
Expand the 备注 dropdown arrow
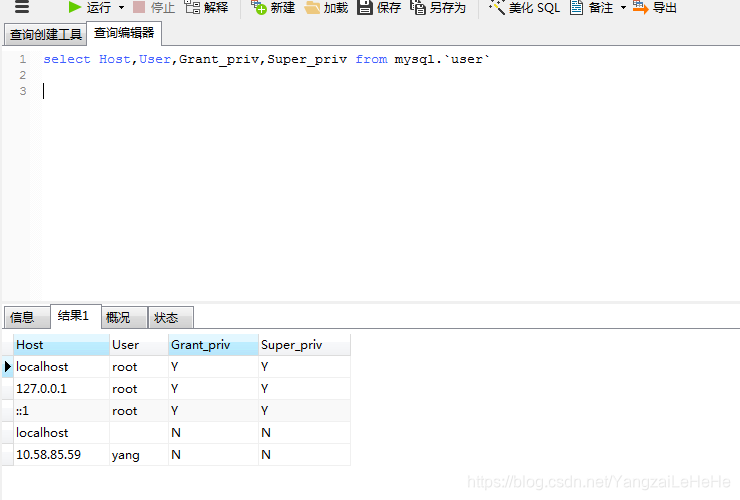623,8
